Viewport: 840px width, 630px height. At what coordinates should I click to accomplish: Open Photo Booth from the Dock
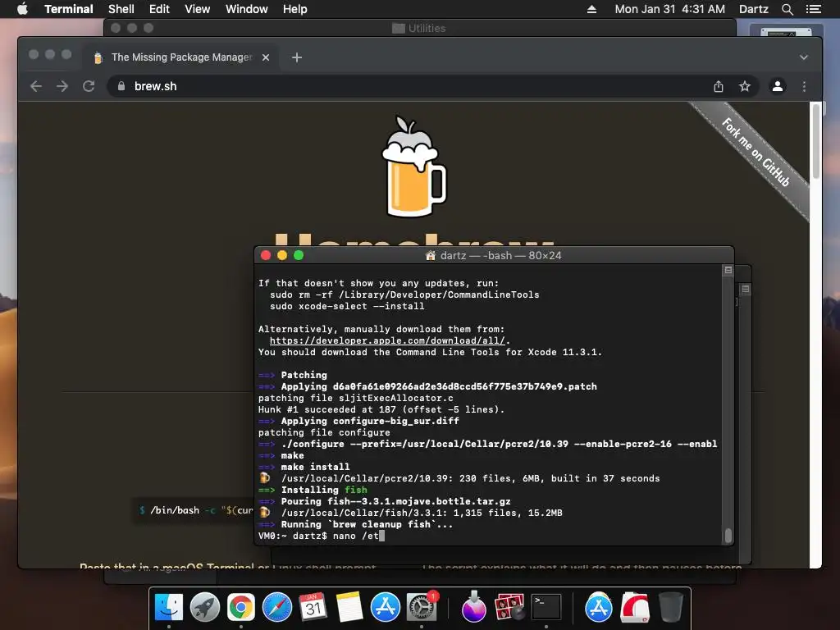pos(509,607)
